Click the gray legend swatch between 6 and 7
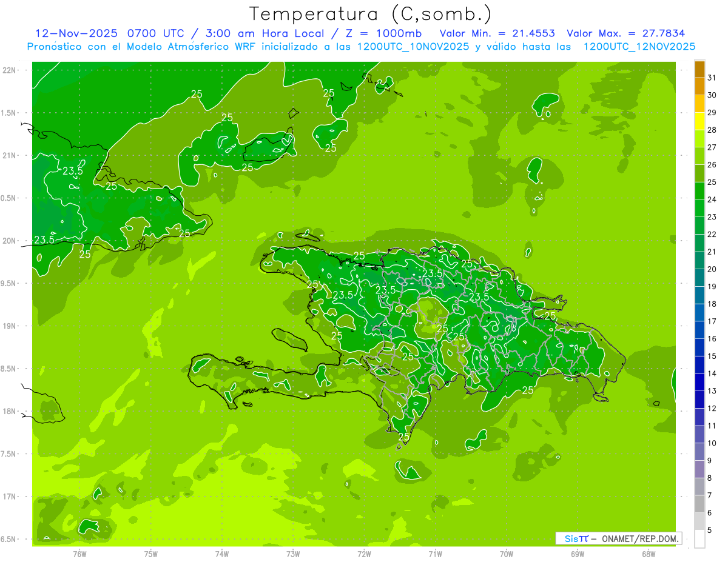 point(699,504)
